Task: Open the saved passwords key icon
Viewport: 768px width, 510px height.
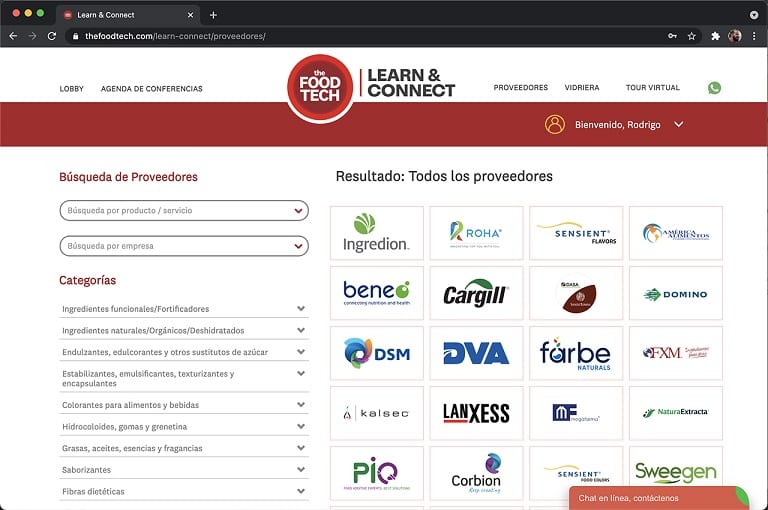Action: (672, 36)
